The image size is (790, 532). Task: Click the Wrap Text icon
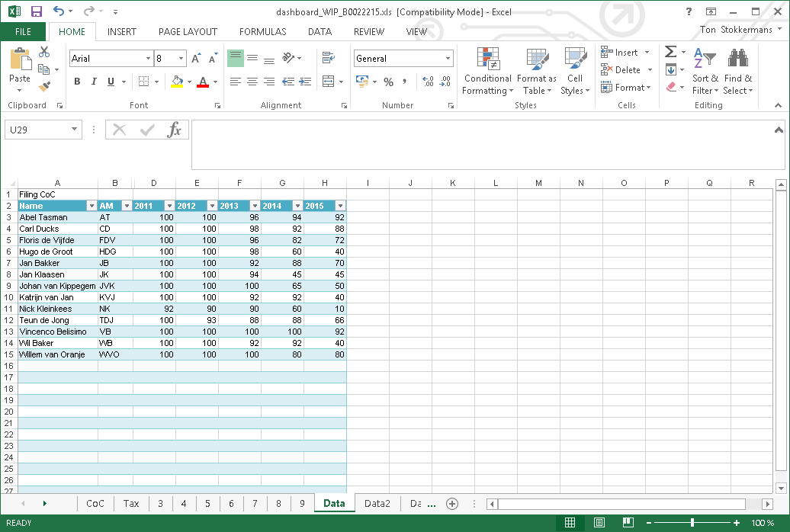point(329,58)
